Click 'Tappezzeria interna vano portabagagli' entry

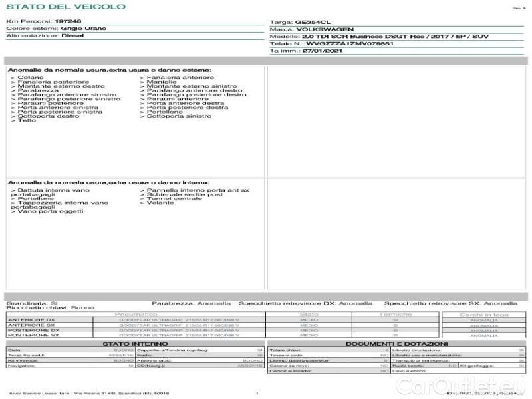59,205
